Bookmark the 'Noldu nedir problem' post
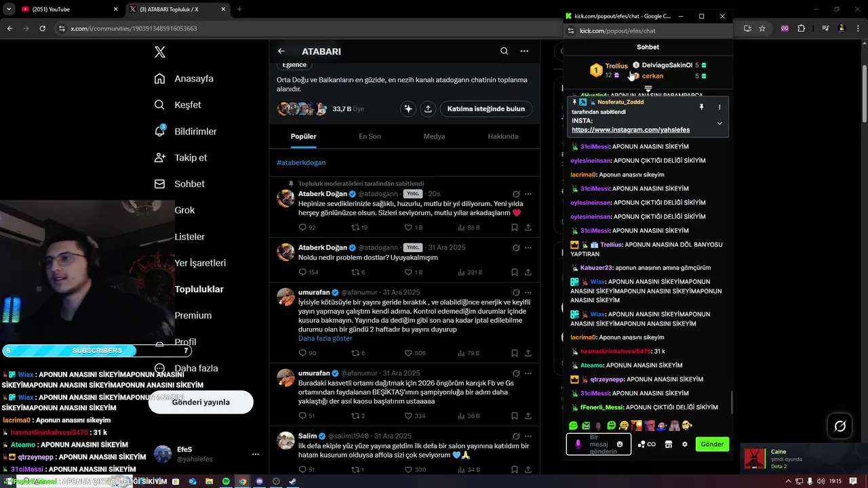868x488 pixels. pyautogui.click(x=515, y=272)
